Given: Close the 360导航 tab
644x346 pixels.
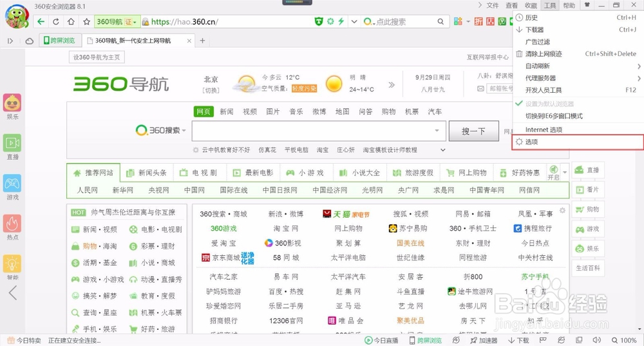Looking at the screenshot, I should (189, 41).
